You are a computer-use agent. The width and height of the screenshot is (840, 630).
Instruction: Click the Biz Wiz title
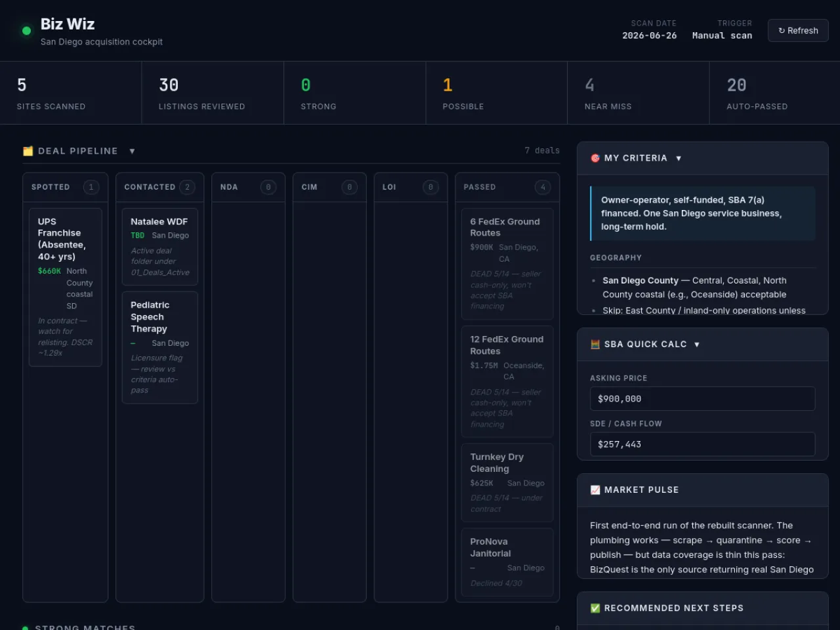click(x=68, y=24)
